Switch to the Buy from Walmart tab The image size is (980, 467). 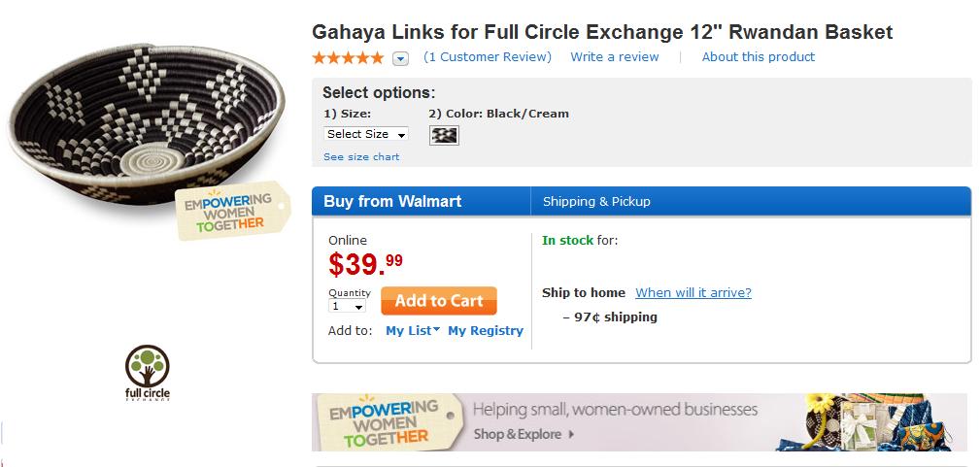coord(392,202)
